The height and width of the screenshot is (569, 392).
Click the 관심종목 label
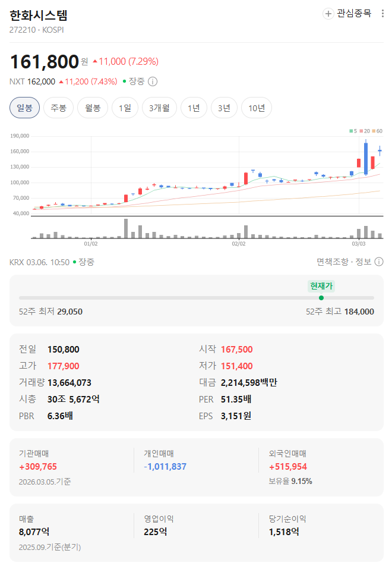tap(355, 14)
